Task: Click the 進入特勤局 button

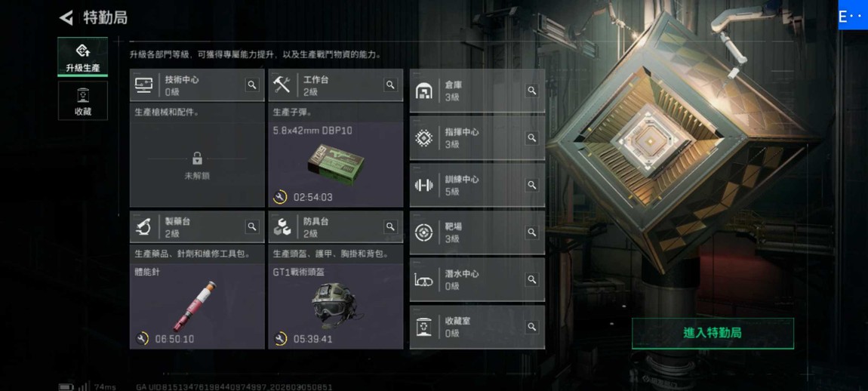Action: (713, 334)
